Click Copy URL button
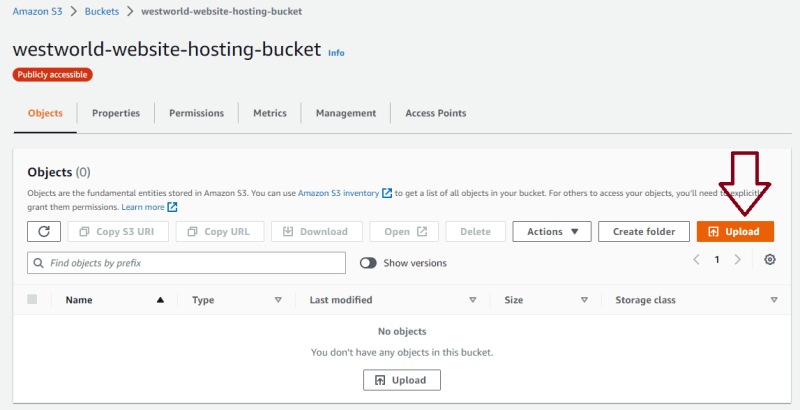This screenshot has height=410, width=800. [220, 232]
